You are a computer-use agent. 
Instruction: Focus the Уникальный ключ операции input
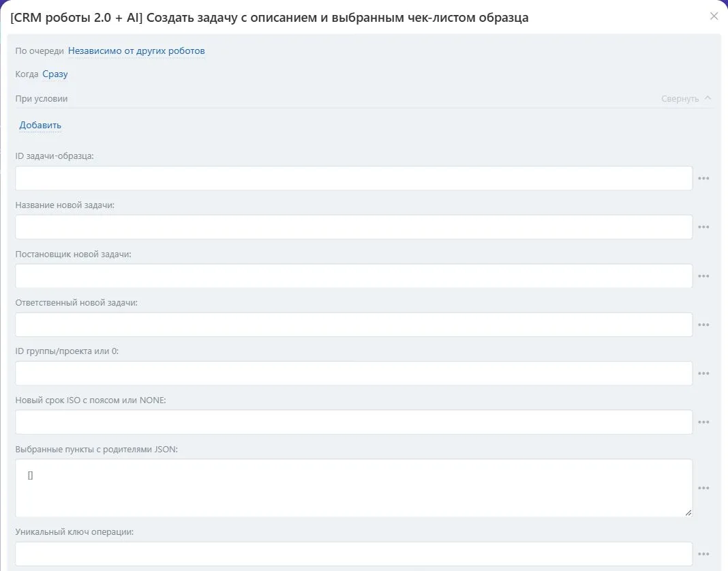tap(354, 554)
